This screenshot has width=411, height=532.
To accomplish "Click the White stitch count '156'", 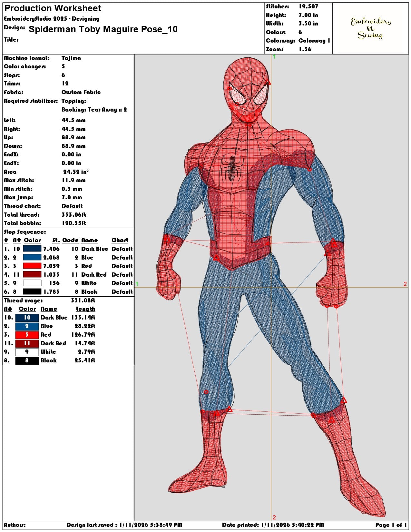I will [x=54, y=283].
